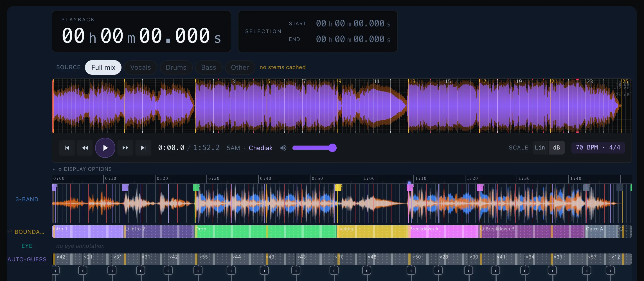The image size is (644, 281).
Task: Expand the chevron below the ×57 segment
Action: (x=587, y=271)
